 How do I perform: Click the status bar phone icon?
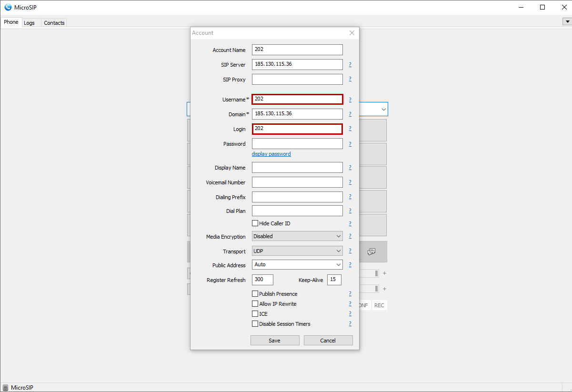coord(5,388)
